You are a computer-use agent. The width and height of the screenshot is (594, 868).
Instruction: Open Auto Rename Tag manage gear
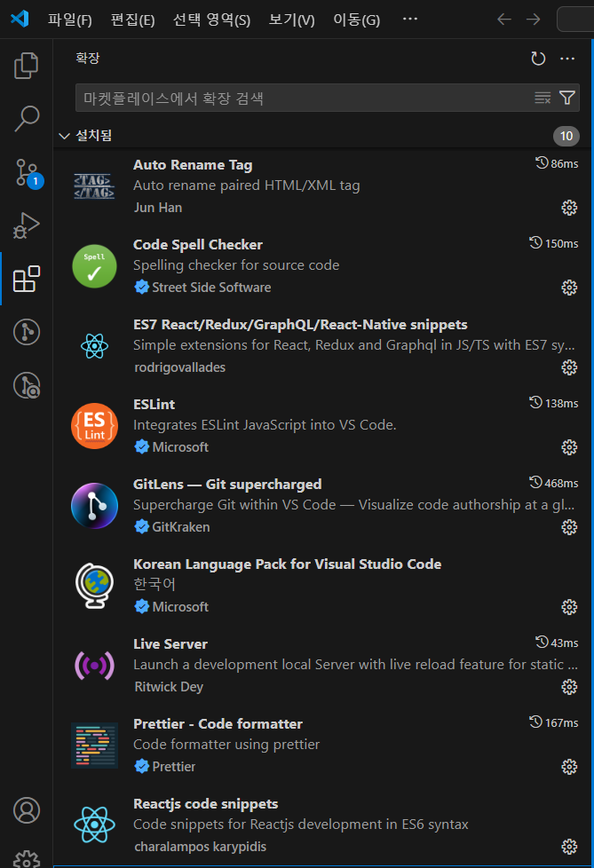(569, 208)
